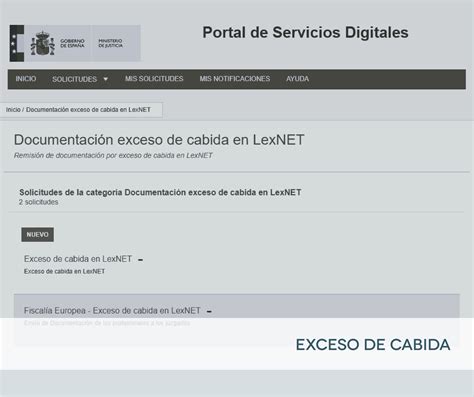Open the INICIO menu item
Screen dimensions: 474x397
pyautogui.click(x=26, y=79)
